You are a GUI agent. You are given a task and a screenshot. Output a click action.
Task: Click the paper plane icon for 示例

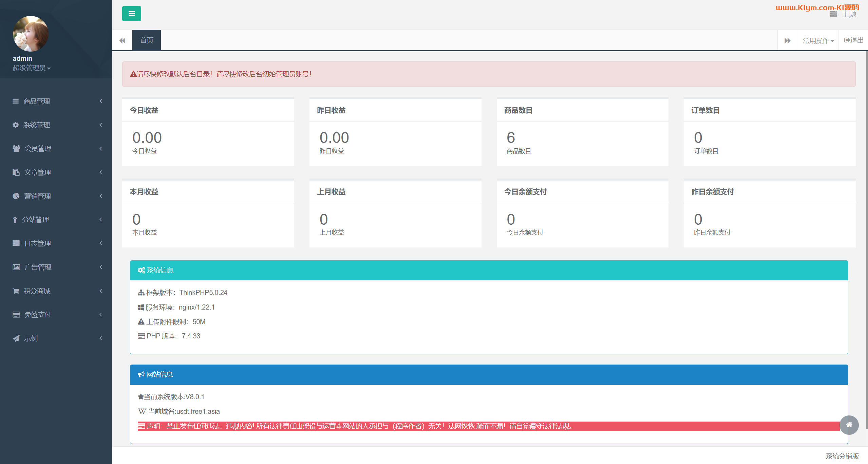[16, 338]
